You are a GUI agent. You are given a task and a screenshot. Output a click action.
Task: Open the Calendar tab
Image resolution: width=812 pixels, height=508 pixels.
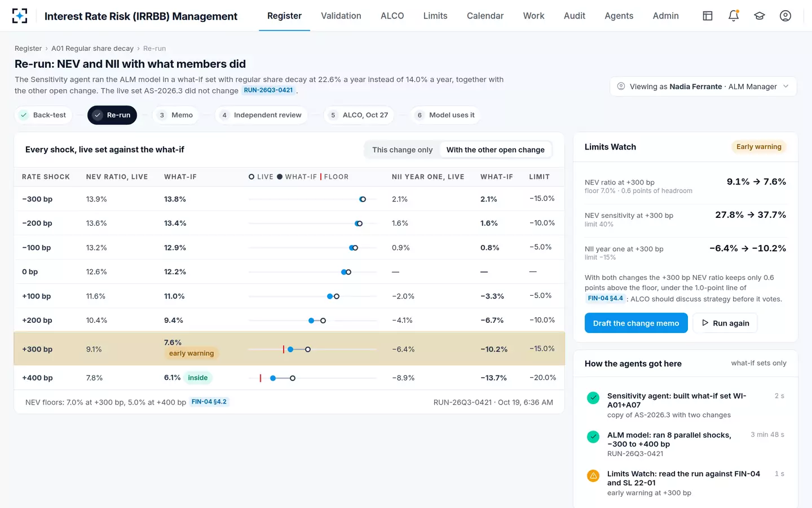485,16
